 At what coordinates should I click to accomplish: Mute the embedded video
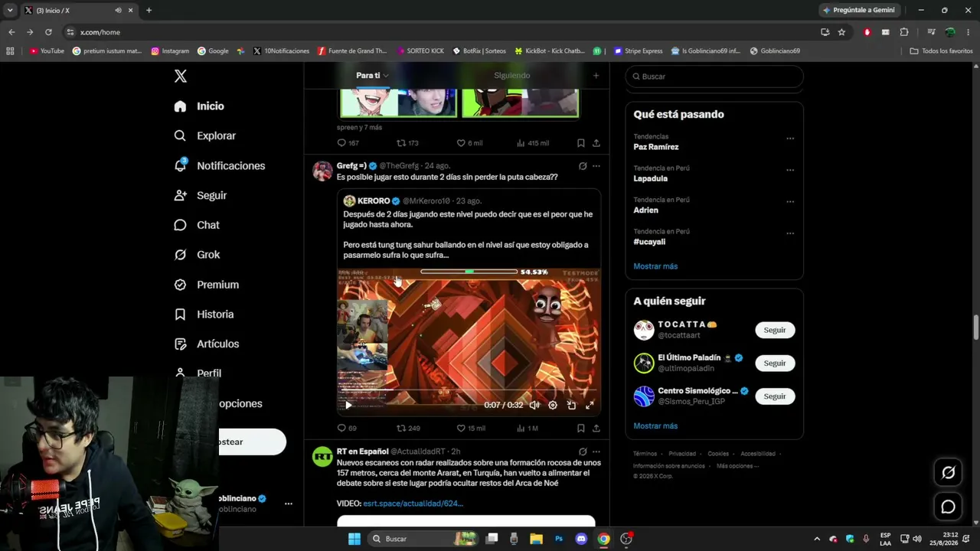(534, 405)
